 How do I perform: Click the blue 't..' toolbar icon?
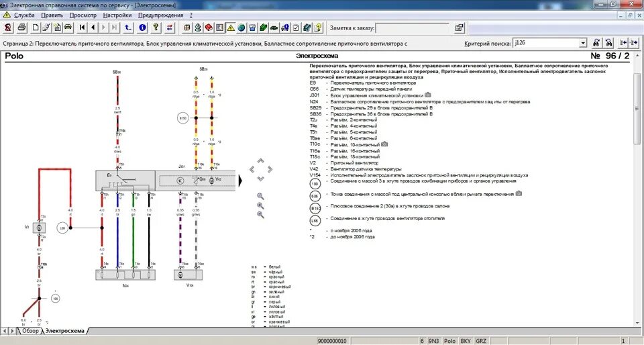[128, 28]
